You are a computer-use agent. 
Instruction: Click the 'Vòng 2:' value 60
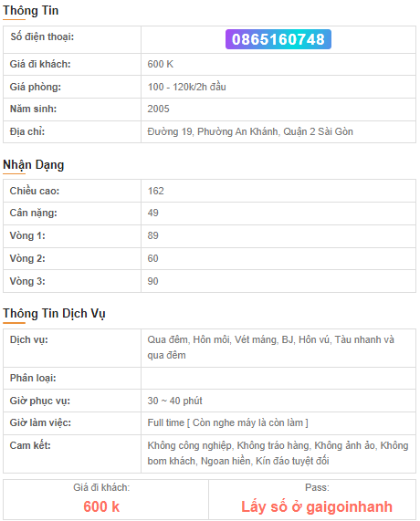[x=153, y=258]
